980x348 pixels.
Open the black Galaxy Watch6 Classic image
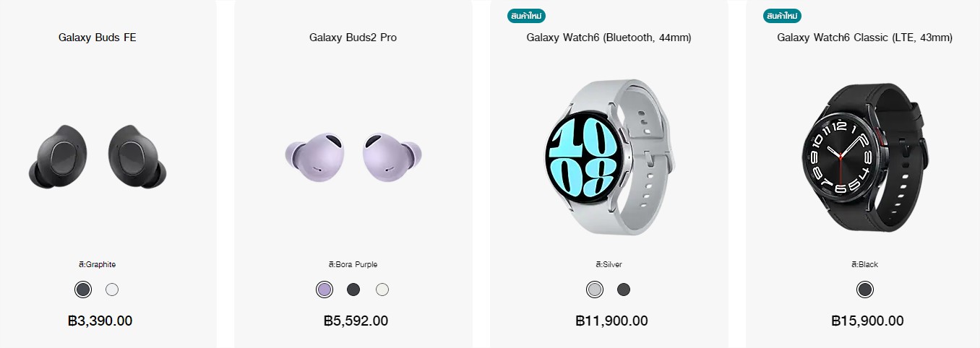tap(865, 157)
